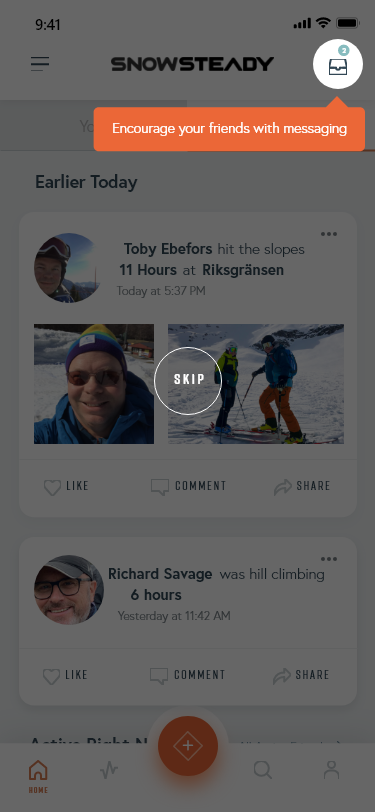Like Richard Savage's post

pyautogui.click(x=65, y=675)
